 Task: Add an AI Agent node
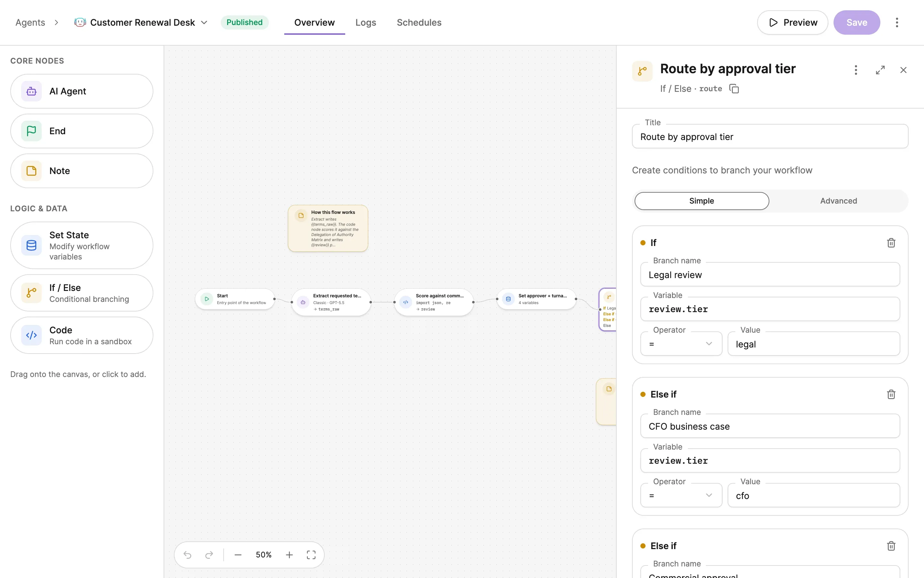(82, 91)
